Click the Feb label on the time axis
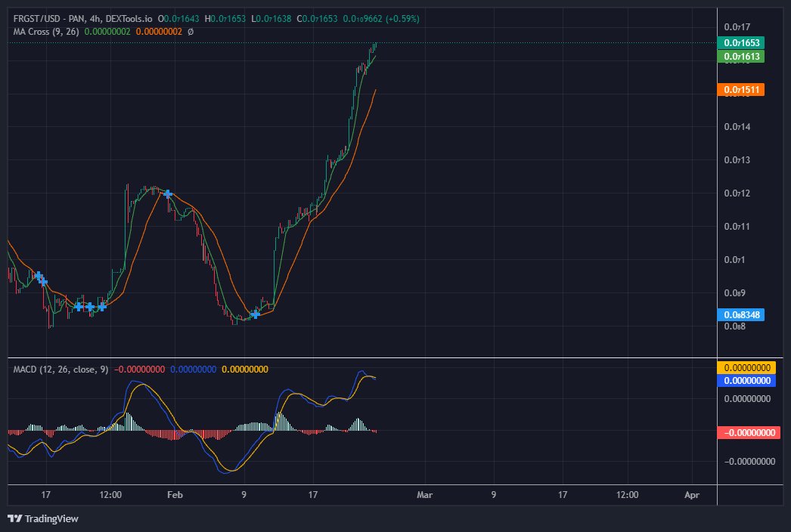Screen dimensions: 791x532 click(x=175, y=495)
